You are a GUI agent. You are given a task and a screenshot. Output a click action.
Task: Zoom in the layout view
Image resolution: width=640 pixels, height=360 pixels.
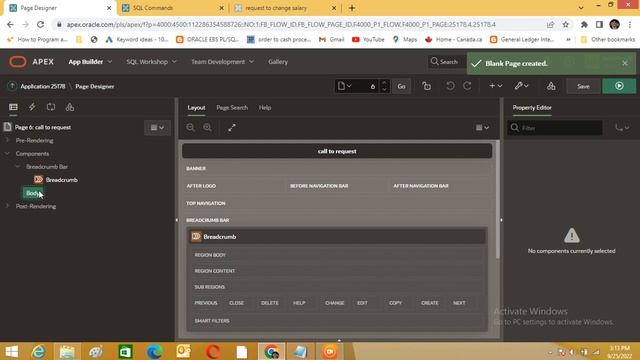click(207, 127)
